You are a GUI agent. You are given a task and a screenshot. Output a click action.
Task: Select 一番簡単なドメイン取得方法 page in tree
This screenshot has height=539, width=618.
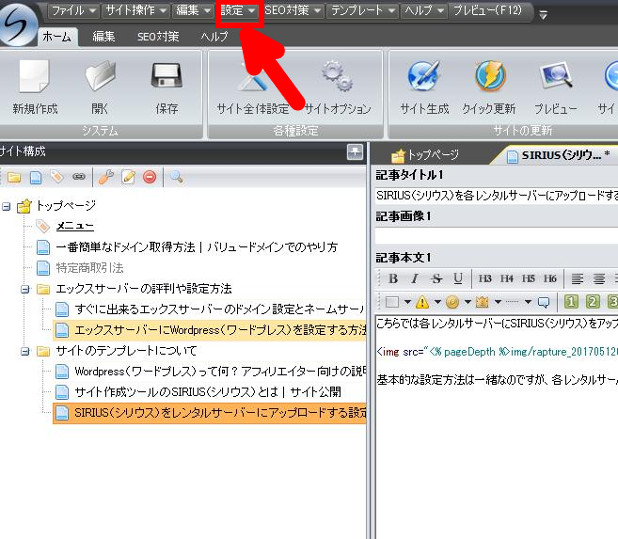[197, 247]
